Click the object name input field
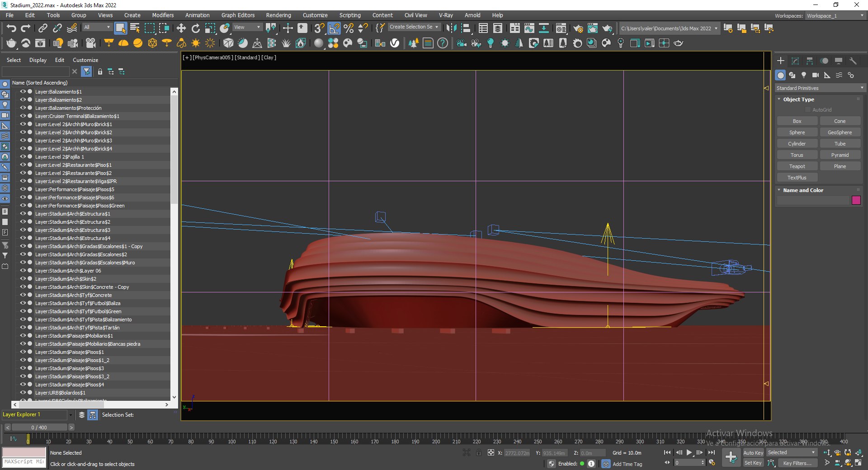868x470 pixels. pyautogui.click(x=813, y=200)
